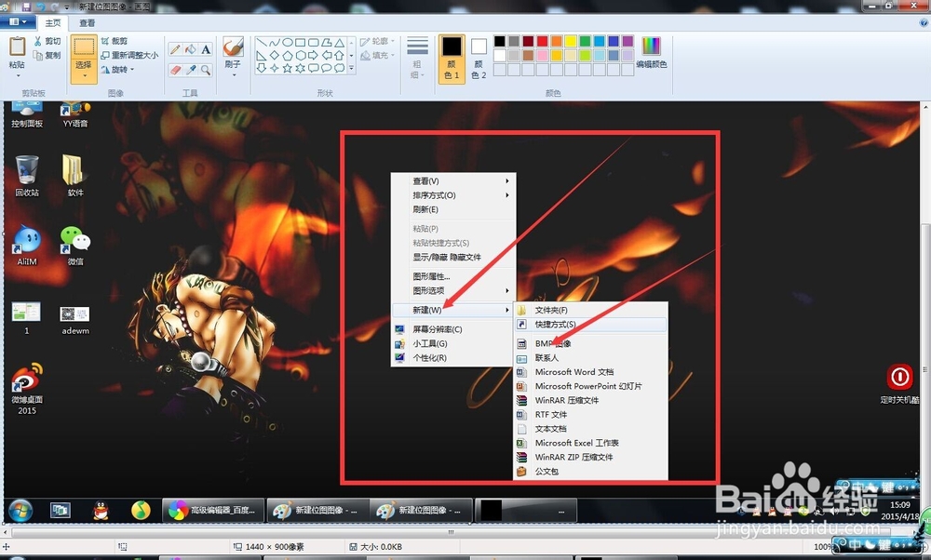Pick the Right triangle shape
The image size is (931, 560).
262,56
